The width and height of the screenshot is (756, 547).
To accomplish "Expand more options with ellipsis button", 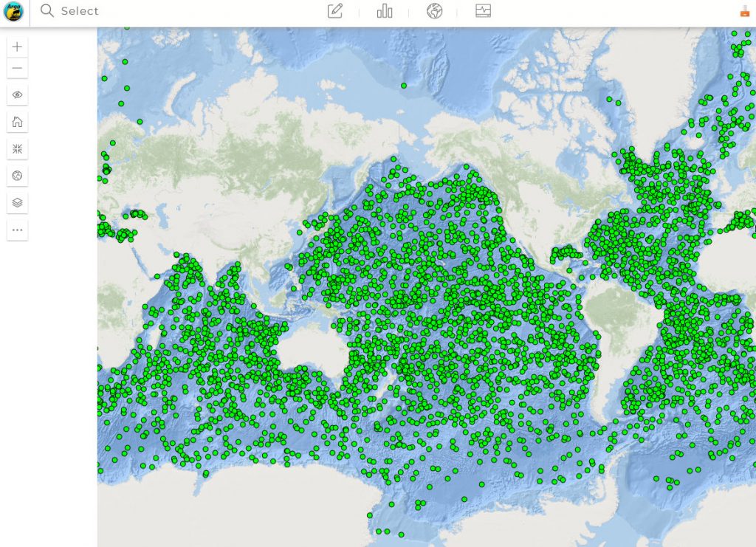I will [x=18, y=230].
